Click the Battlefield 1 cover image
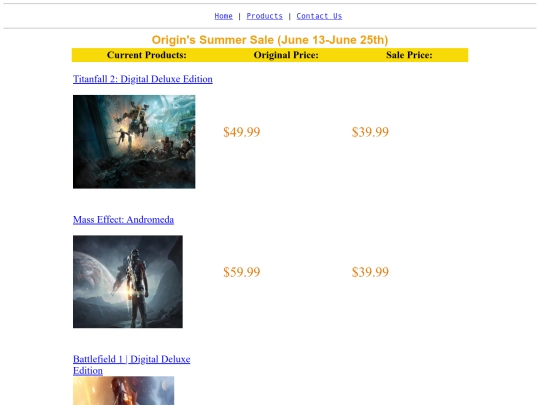540x405 pixels. point(123,391)
